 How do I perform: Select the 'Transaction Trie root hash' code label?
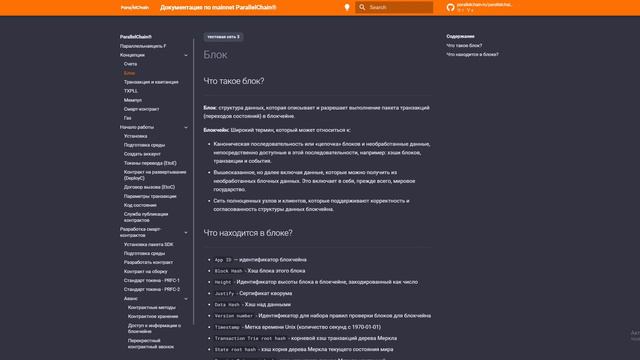tap(250, 338)
